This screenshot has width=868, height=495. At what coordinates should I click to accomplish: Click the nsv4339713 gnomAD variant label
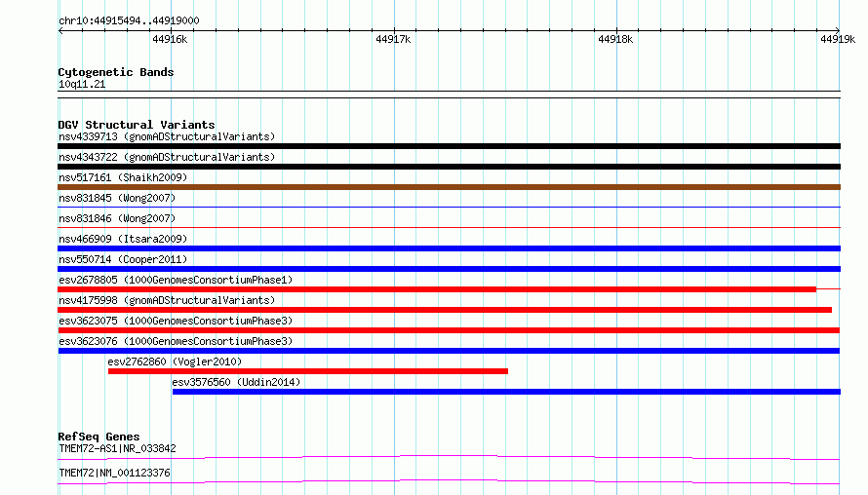pyautogui.click(x=167, y=136)
